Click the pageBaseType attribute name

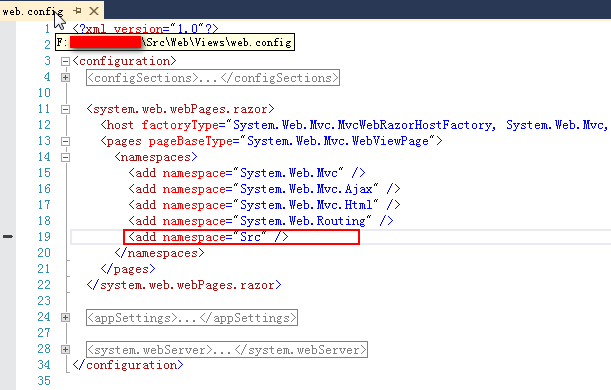(x=191, y=141)
